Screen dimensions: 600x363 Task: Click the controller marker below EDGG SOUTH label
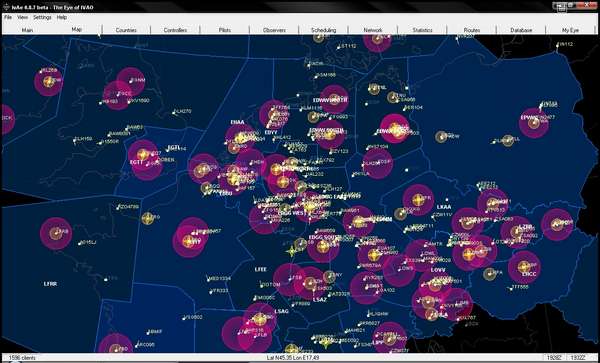tap(323, 247)
